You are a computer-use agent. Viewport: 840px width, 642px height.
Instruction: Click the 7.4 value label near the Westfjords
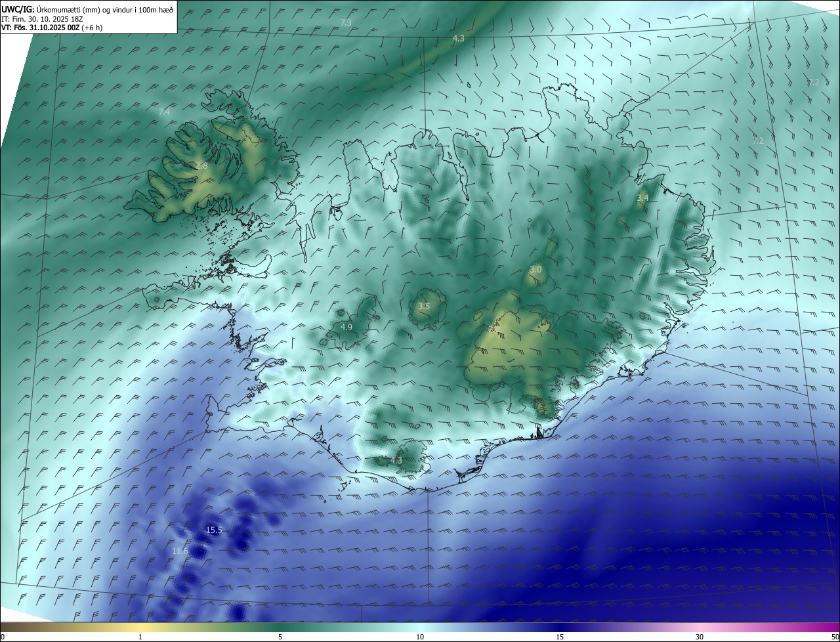point(164,112)
